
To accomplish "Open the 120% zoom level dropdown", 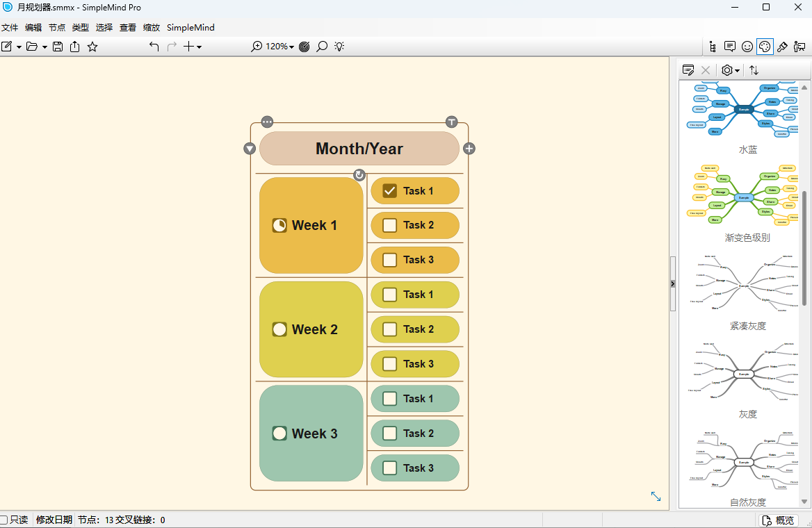I will (280, 47).
